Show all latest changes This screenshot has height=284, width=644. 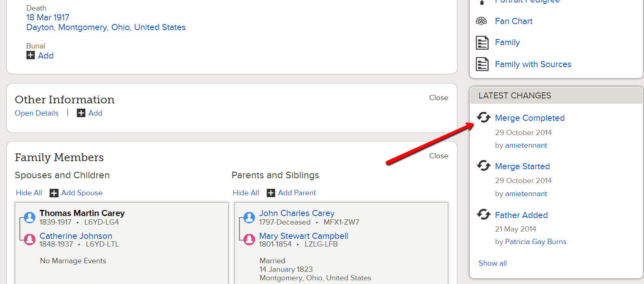click(492, 263)
